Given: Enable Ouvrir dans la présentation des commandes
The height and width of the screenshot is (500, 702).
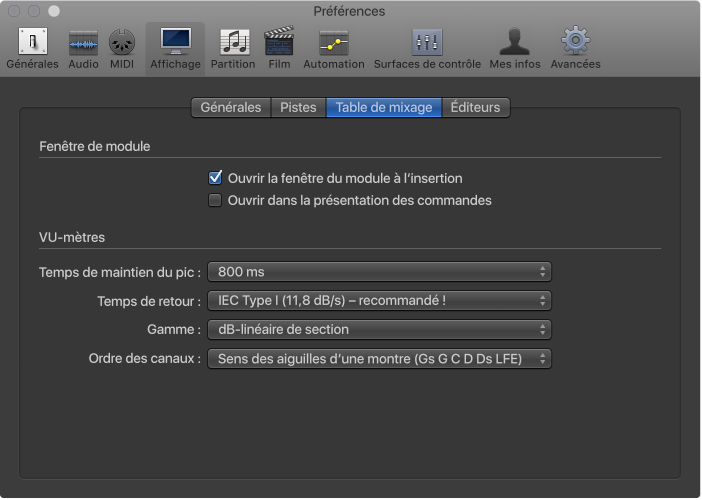Looking at the screenshot, I should click(215, 200).
